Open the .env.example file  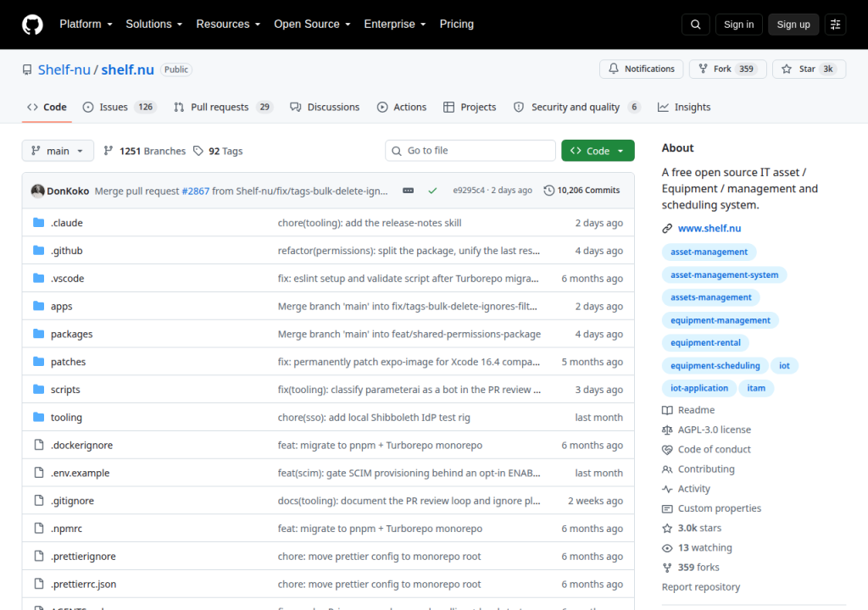81,473
